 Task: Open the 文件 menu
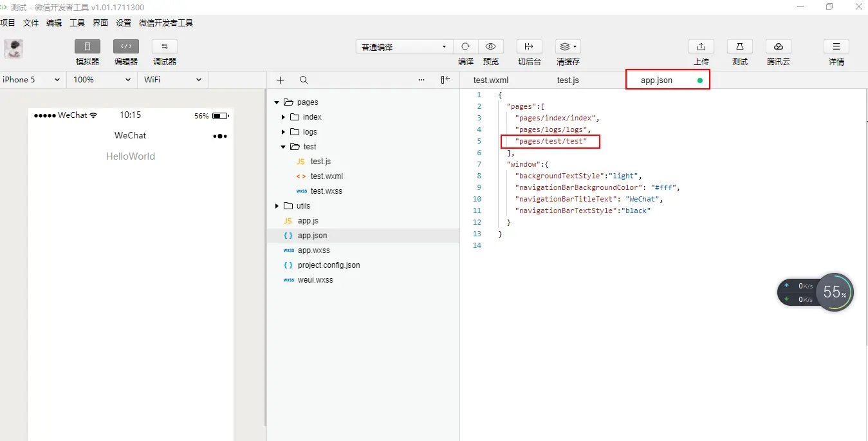[31, 23]
